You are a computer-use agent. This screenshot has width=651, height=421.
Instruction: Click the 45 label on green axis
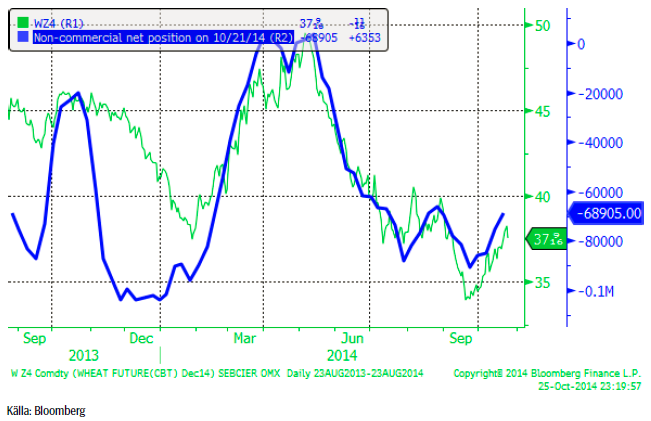(x=541, y=111)
